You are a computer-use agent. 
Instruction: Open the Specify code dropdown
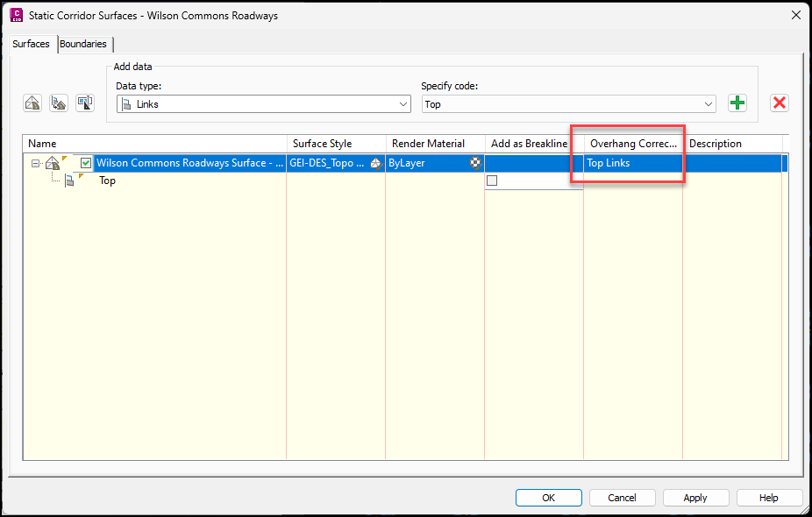pyautogui.click(x=568, y=104)
